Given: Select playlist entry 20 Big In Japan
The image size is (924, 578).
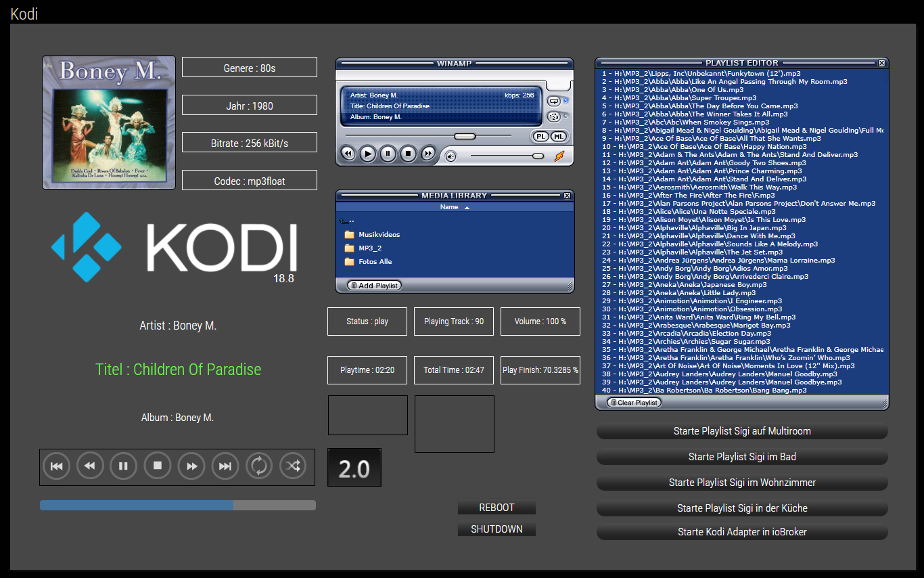Looking at the screenshot, I should coord(694,227).
